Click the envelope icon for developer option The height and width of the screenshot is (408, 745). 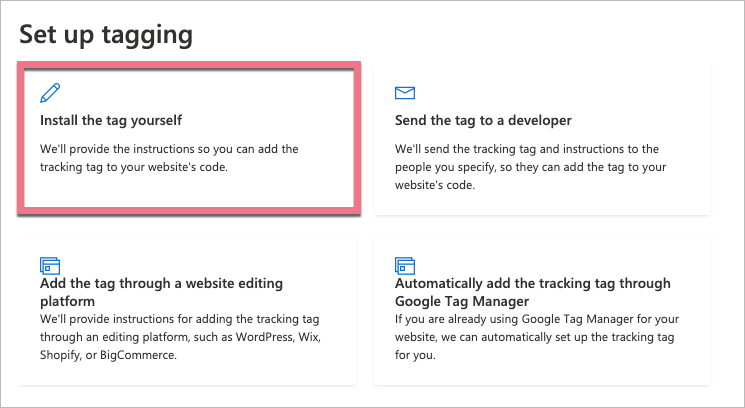click(405, 94)
